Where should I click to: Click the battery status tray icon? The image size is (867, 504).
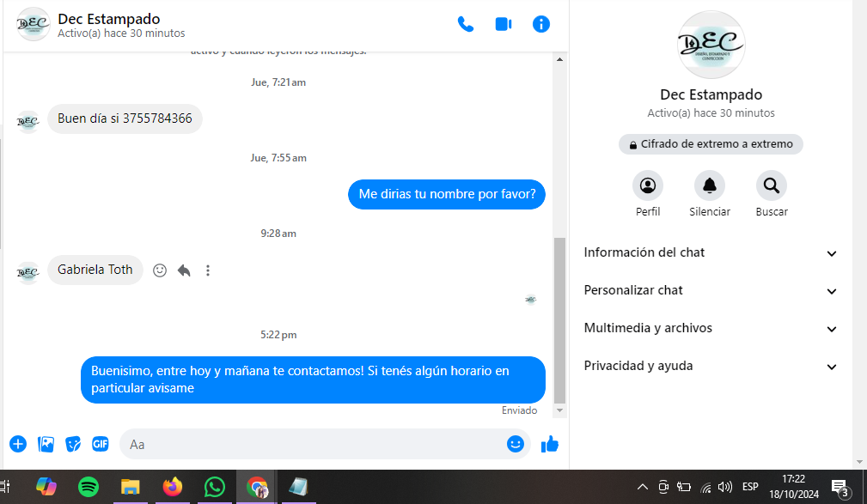[684, 487]
